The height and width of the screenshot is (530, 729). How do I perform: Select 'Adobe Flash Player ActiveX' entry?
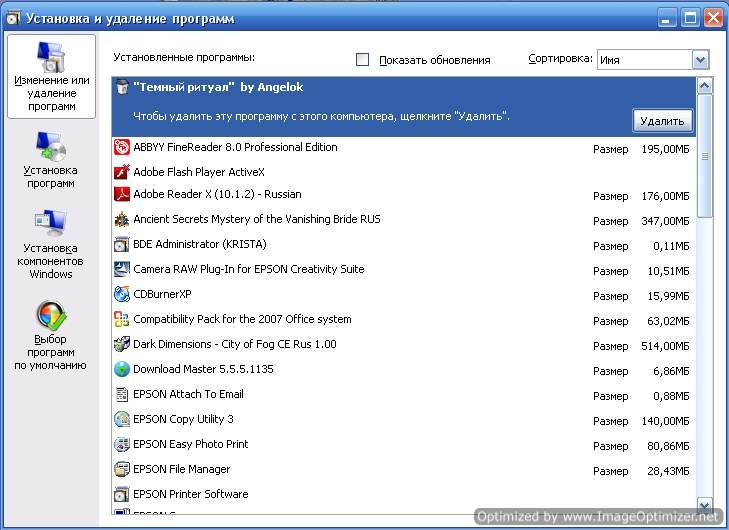click(x=199, y=172)
